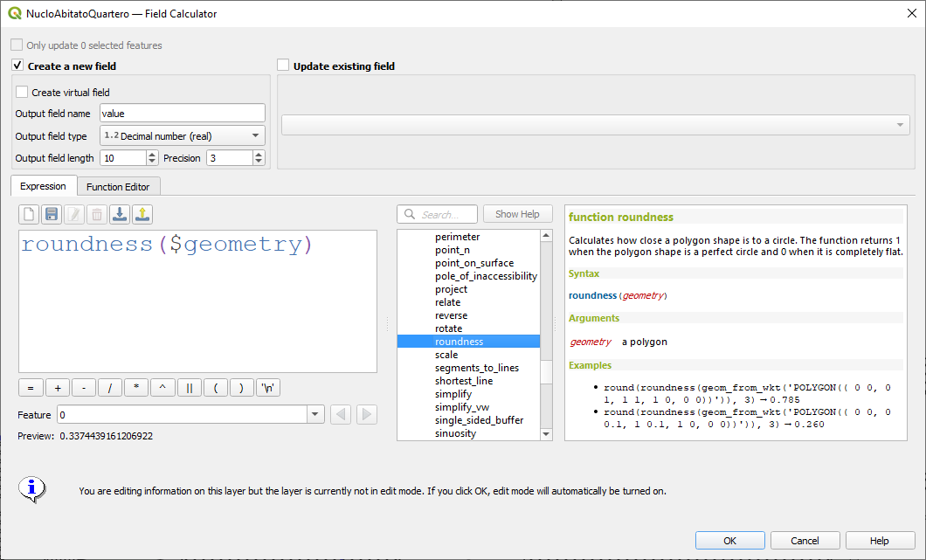Screen dimensions: 926x560
Task: Click the save expression floppy disk icon
Action: tap(52, 214)
